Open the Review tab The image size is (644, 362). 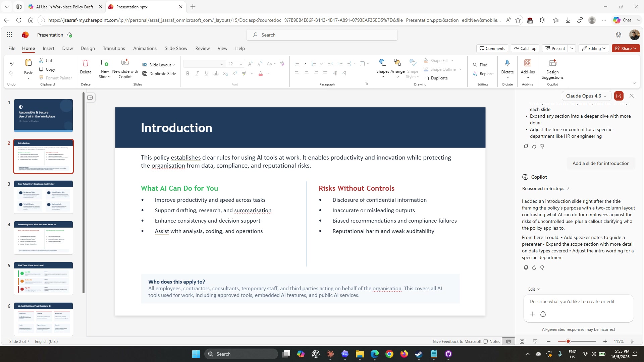[x=202, y=48]
